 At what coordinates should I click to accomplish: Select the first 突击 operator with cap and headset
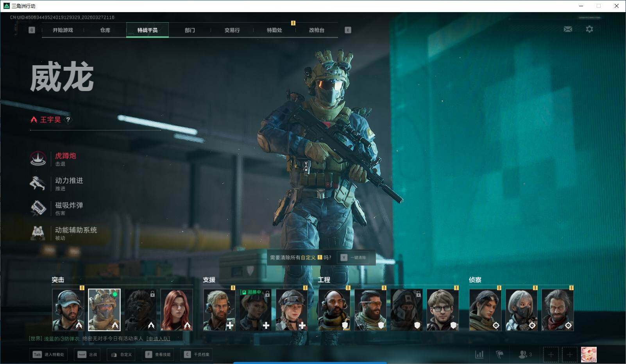coord(68,310)
